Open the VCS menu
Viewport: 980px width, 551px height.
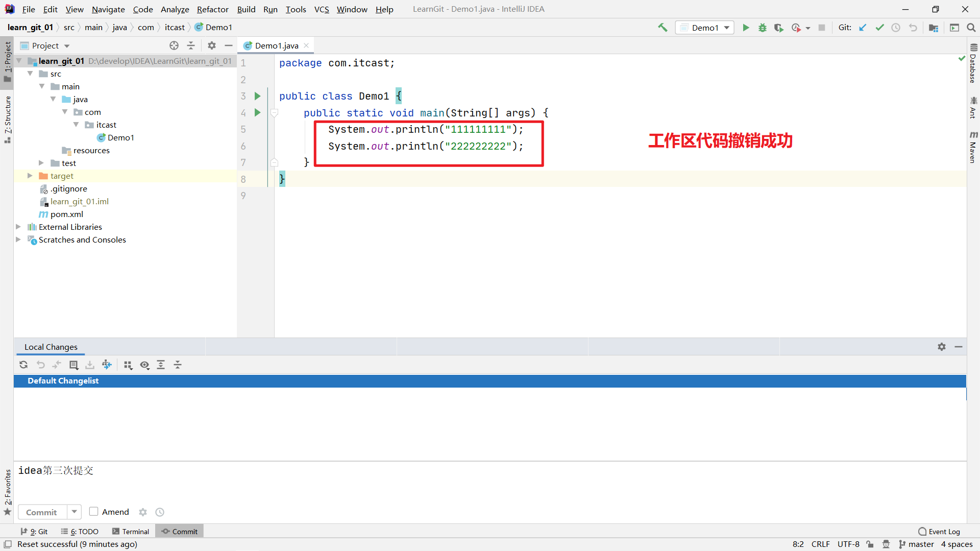[322, 9]
